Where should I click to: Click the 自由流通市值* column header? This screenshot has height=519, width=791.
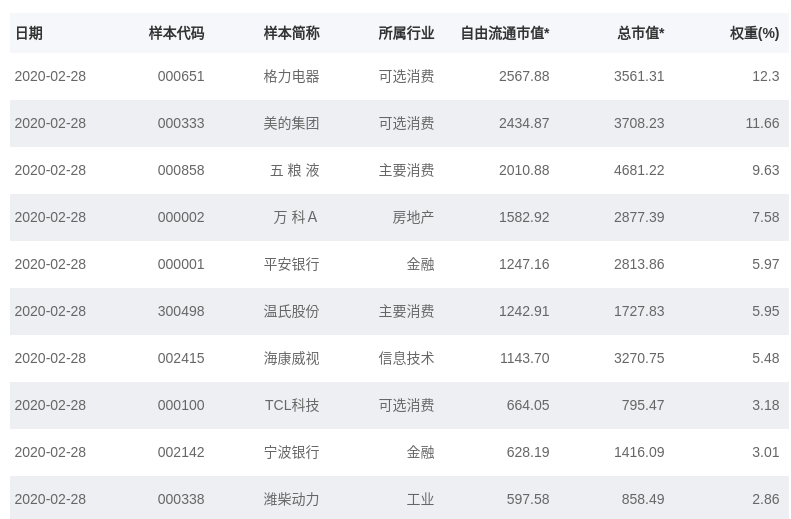click(505, 33)
